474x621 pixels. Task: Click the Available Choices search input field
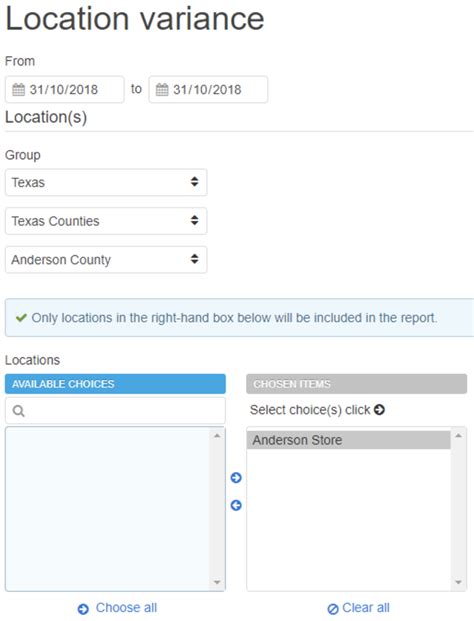point(115,411)
